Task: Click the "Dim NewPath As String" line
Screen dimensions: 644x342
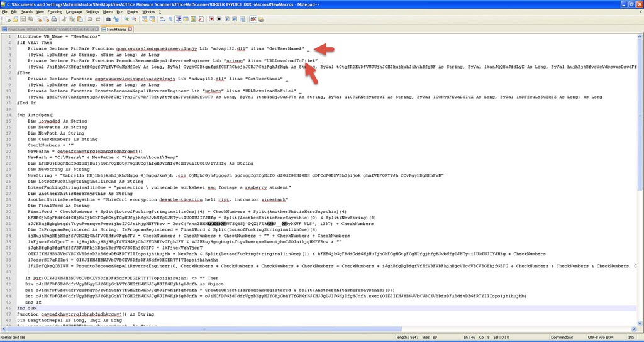Action: point(56,133)
